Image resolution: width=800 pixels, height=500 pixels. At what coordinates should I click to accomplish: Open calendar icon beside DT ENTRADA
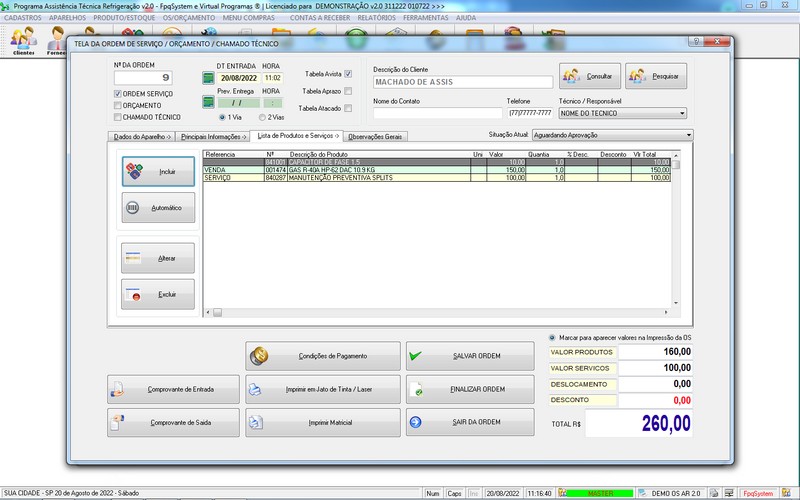coord(208,78)
